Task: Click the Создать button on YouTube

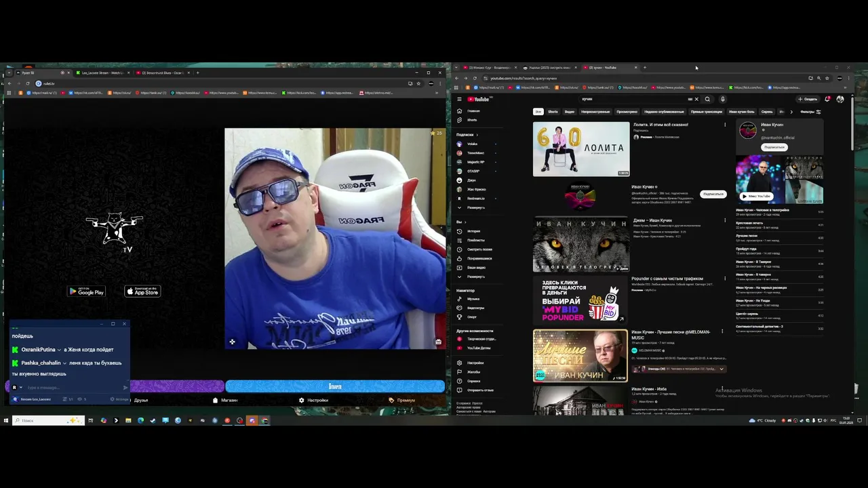Action: click(x=808, y=99)
